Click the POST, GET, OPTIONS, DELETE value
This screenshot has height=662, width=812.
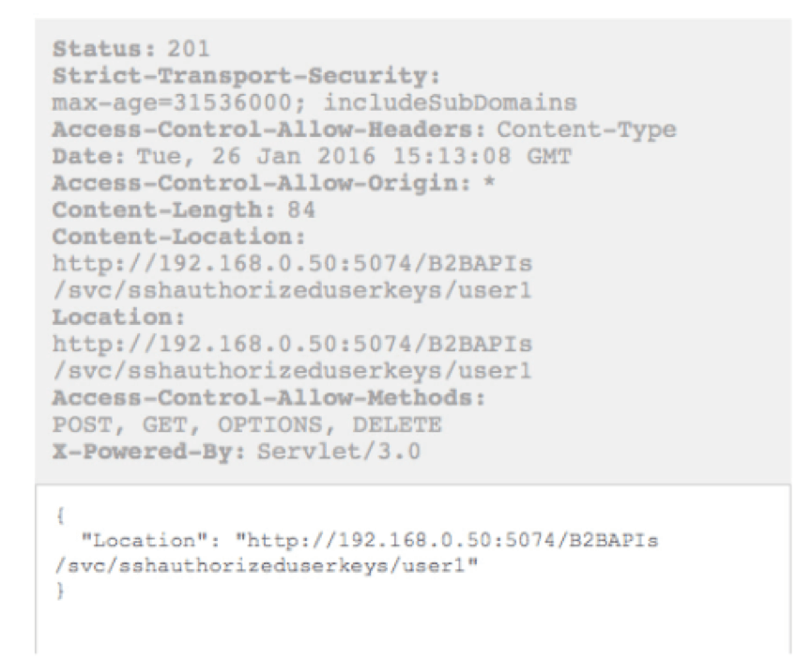click(247, 425)
